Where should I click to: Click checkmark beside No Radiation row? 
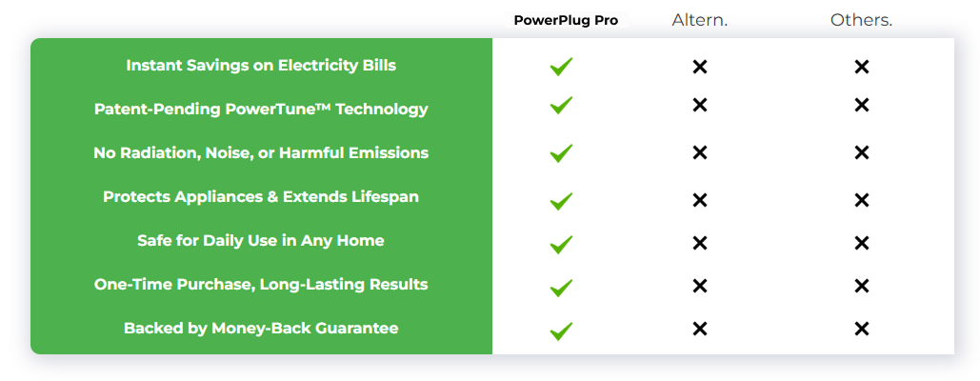click(561, 152)
